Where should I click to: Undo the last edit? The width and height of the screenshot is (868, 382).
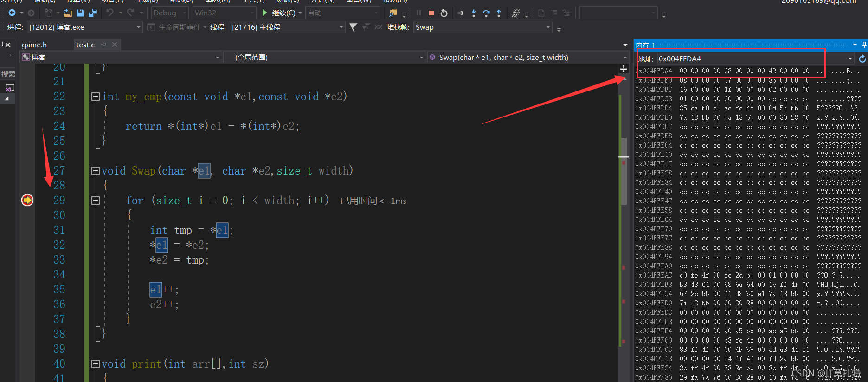[x=110, y=13]
